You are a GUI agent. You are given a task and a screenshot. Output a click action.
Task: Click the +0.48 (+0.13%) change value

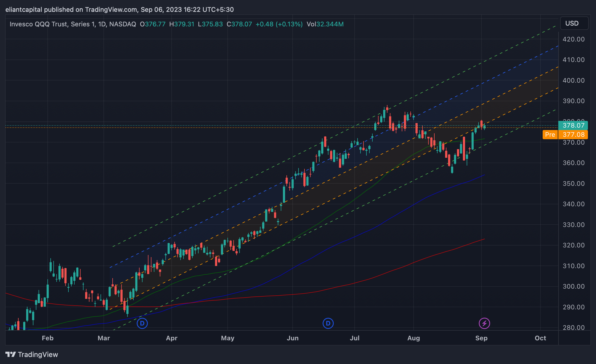tap(279, 24)
